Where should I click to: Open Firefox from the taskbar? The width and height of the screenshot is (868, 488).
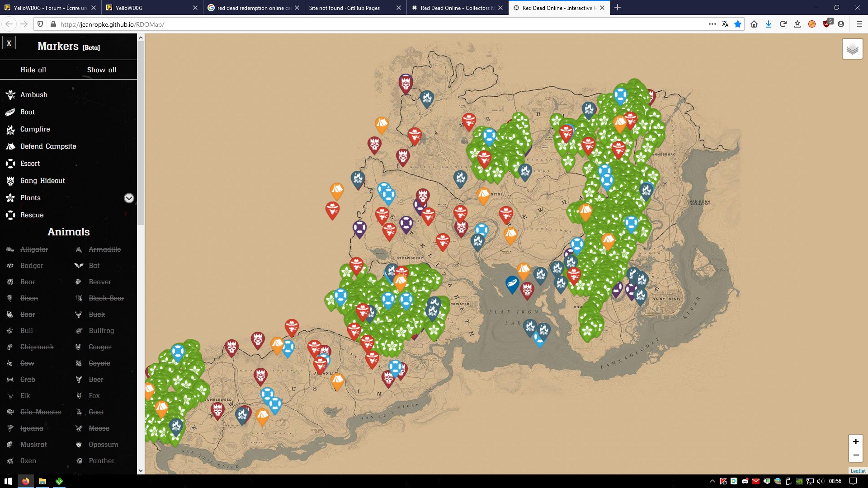[x=26, y=481]
